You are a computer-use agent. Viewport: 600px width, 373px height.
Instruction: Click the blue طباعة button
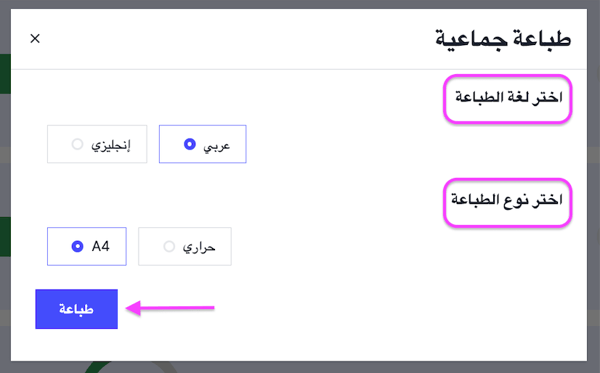click(77, 309)
